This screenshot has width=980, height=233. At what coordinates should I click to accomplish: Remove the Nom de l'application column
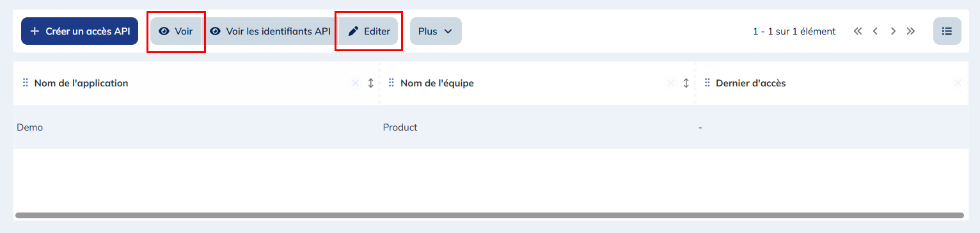pos(356,83)
